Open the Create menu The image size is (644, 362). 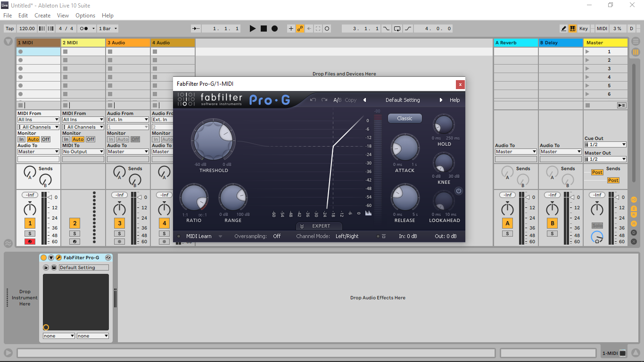(x=42, y=16)
